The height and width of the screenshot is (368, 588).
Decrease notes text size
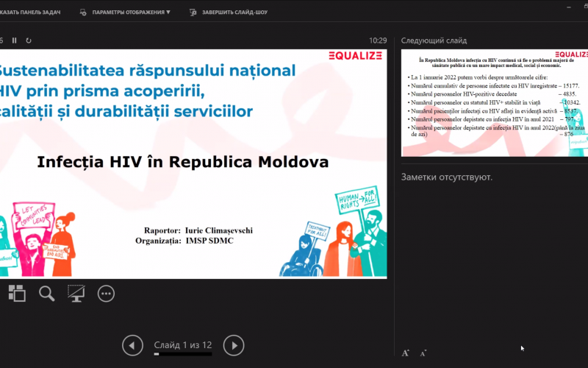click(x=423, y=353)
